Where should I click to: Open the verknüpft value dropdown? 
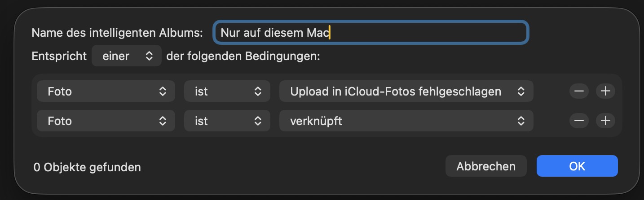[x=406, y=121]
